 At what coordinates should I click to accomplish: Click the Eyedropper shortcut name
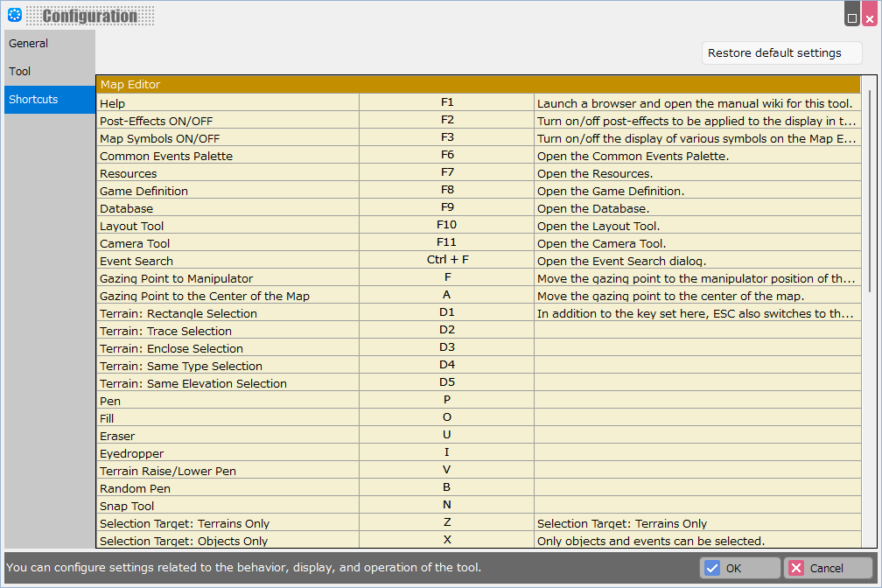(132, 453)
